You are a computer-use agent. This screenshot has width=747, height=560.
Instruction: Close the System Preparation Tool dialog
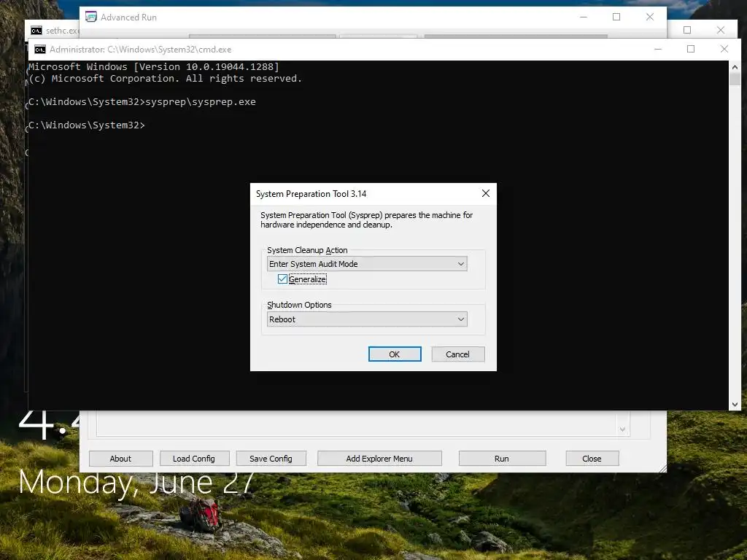click(485, 193)
